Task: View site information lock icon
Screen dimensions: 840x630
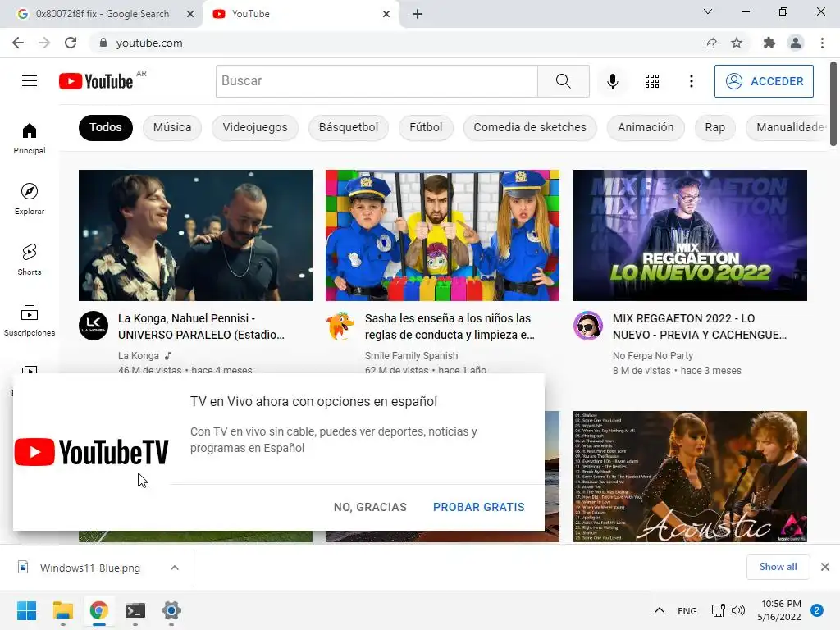Action: click(103, 43)
